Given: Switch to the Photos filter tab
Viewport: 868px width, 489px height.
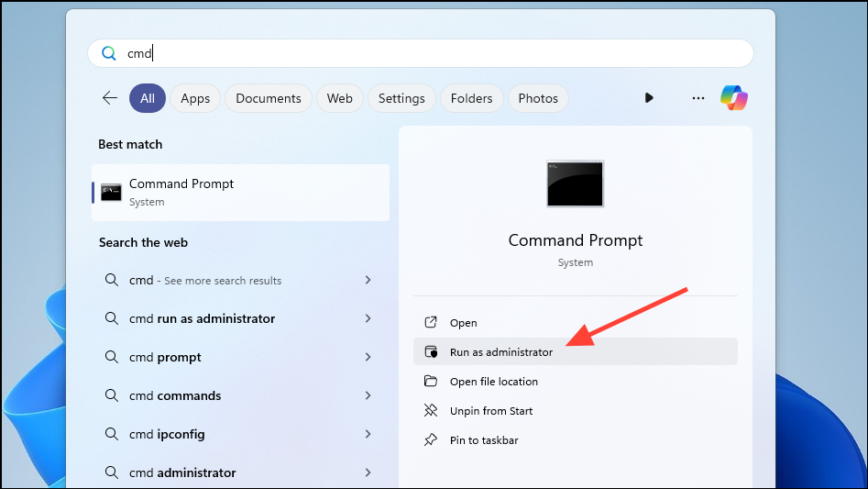Looking at the screenshot, I should (x=537, y=98).
